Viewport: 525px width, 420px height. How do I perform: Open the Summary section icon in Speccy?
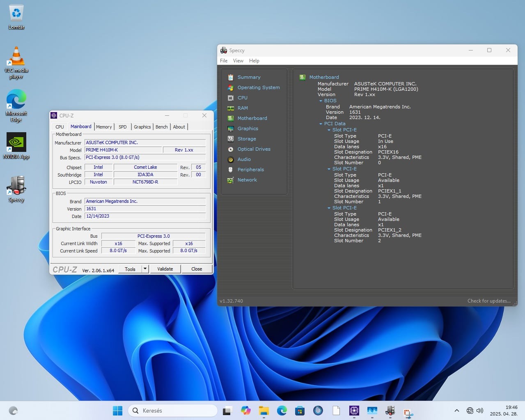pos(231,77)
